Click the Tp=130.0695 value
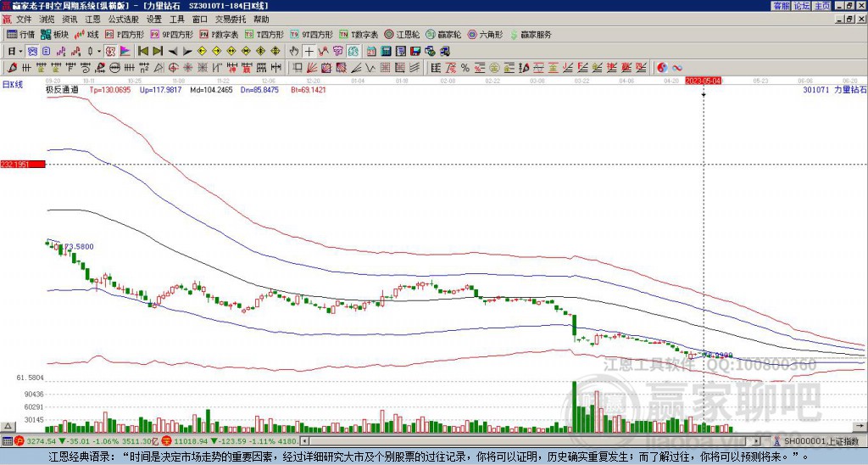The height and width of the screenshot is (465, 868). [110, 89]
